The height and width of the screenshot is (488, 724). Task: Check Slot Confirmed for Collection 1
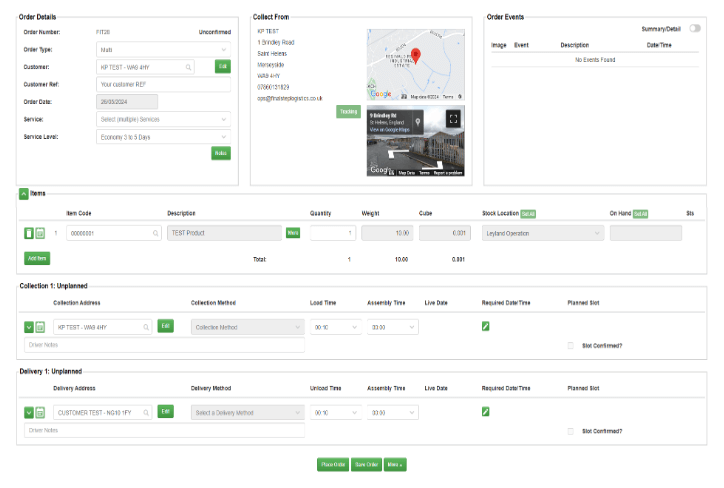pos(570,345)
